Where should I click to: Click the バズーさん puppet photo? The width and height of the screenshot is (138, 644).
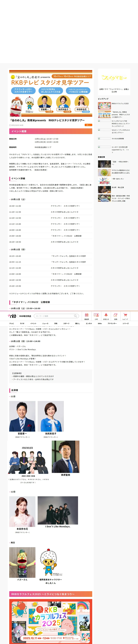(22, 563)
